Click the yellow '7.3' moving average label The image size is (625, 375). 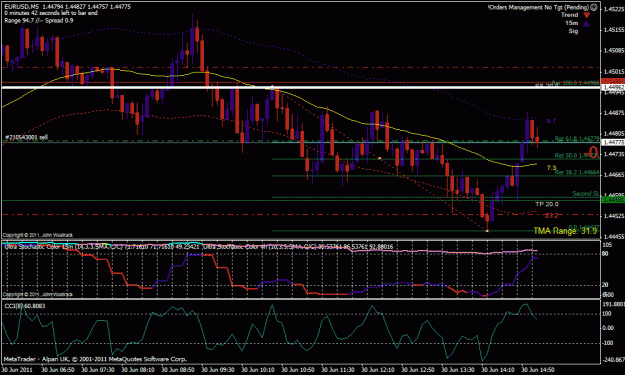(552, 168)
